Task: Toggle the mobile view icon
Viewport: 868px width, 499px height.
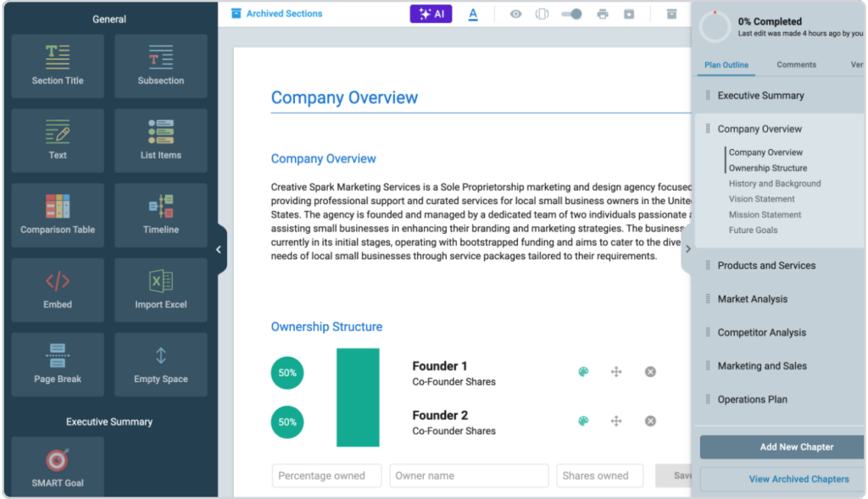Action: [542, 14]
